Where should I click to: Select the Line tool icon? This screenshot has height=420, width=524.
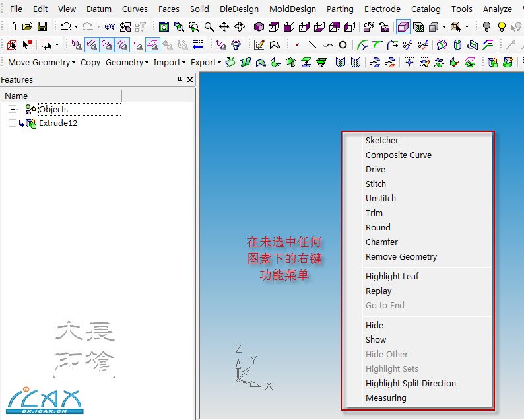tap(312, 44)
